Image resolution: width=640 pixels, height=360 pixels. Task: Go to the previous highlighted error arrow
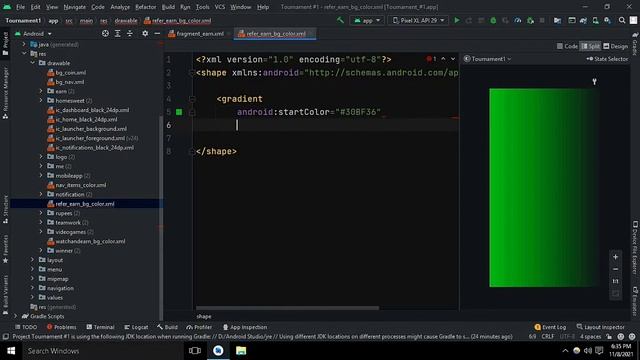coord(443,59)
